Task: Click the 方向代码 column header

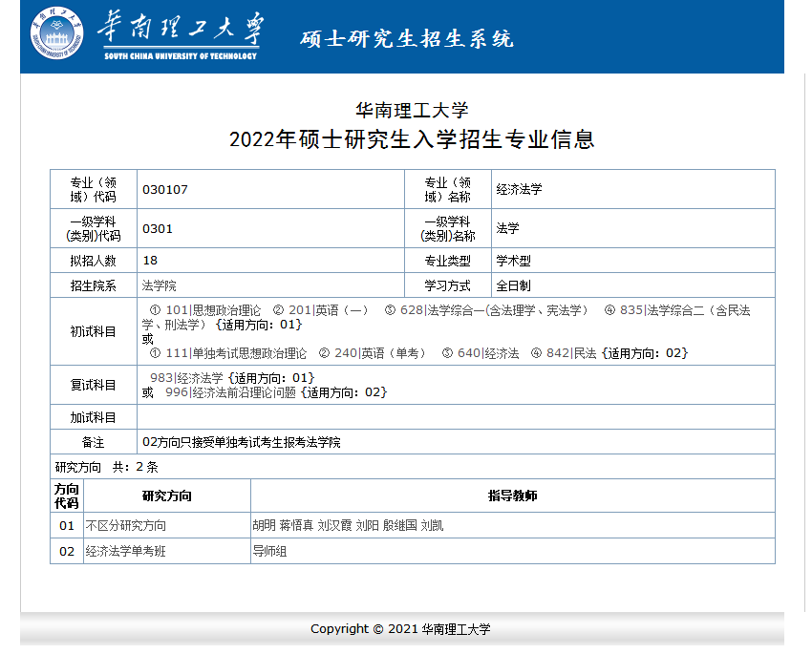Action: point(67,496)
